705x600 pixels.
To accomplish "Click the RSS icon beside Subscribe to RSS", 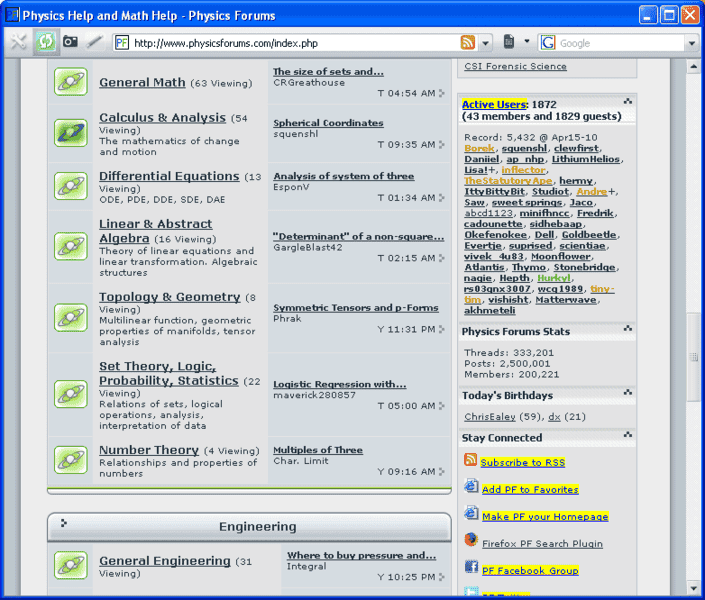I will 470,460.
